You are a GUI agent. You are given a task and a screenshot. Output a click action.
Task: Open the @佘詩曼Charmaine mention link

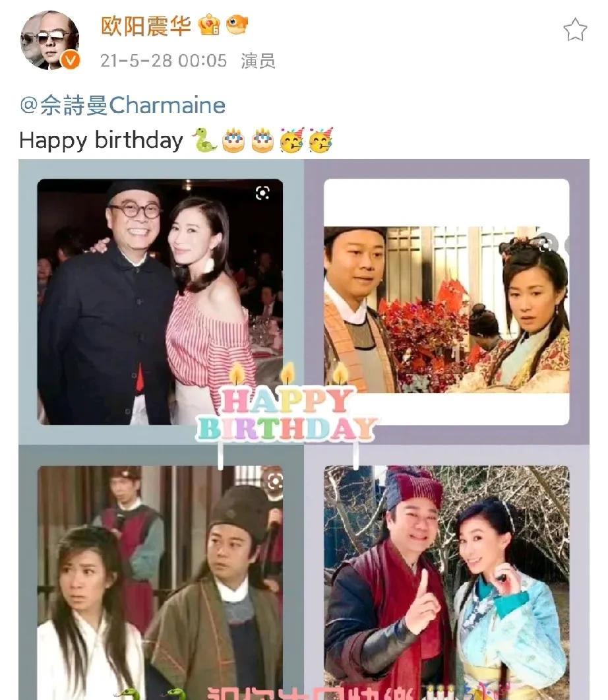click(x=123, y=106)
